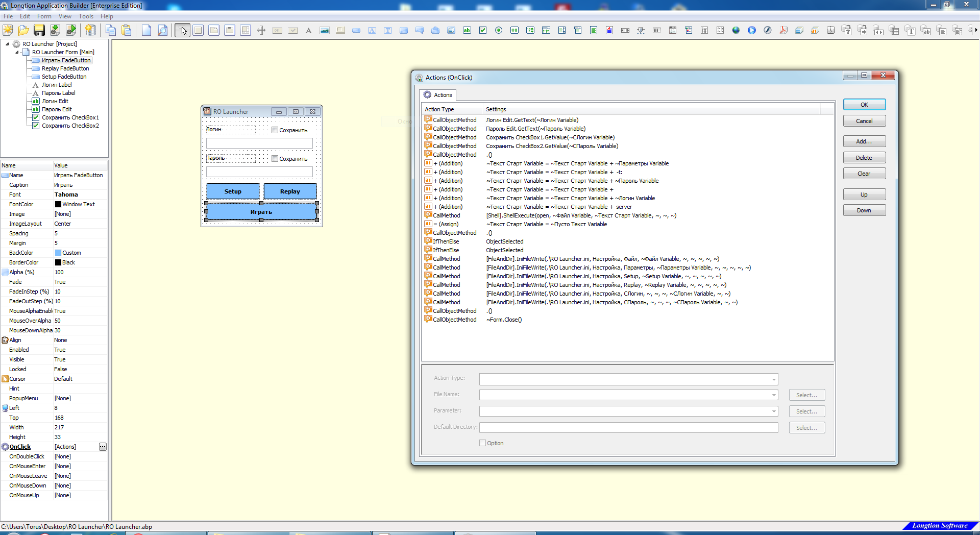Image resolution: width=980 pixels, height=535 pixels.
Task: Click the Delete button in Actions dialog
Action: click(864, 158)
